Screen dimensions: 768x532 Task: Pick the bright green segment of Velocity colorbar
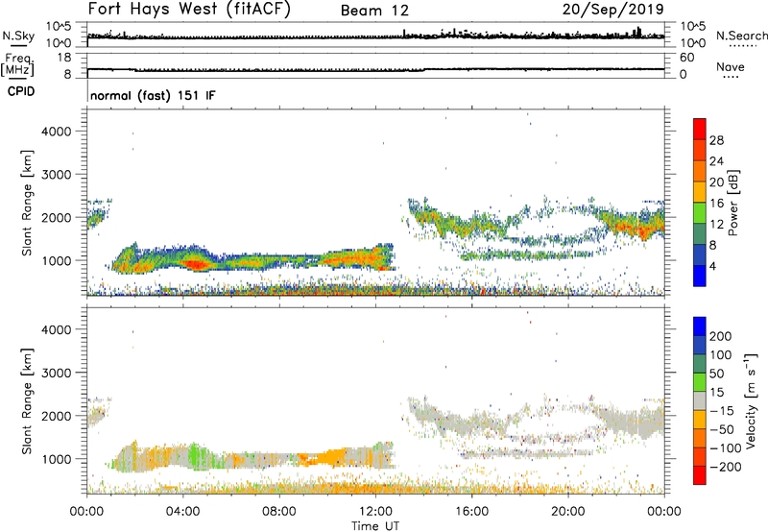700,382
